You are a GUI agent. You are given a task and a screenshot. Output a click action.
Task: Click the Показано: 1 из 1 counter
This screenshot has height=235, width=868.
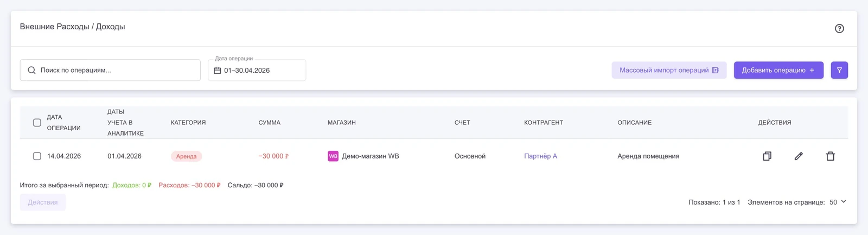(714, 202)
